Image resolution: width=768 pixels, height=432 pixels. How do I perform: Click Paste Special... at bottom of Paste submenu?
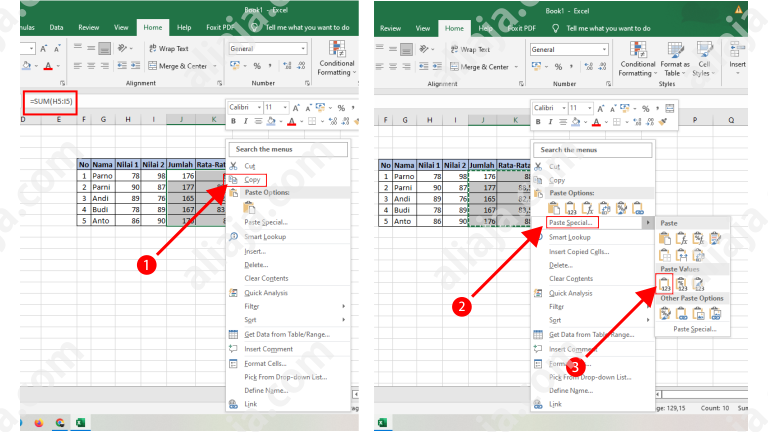(695, 329)
